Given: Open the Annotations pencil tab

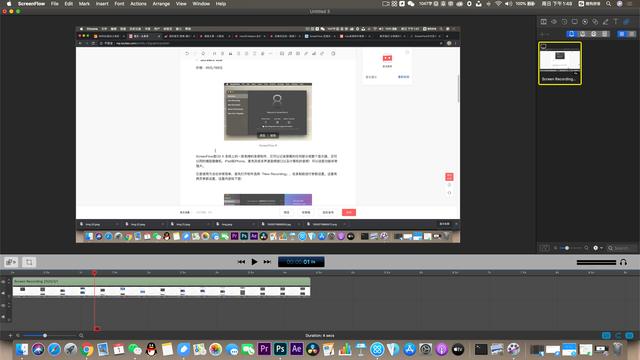Looking at the screenshot, I should point(606,22).
